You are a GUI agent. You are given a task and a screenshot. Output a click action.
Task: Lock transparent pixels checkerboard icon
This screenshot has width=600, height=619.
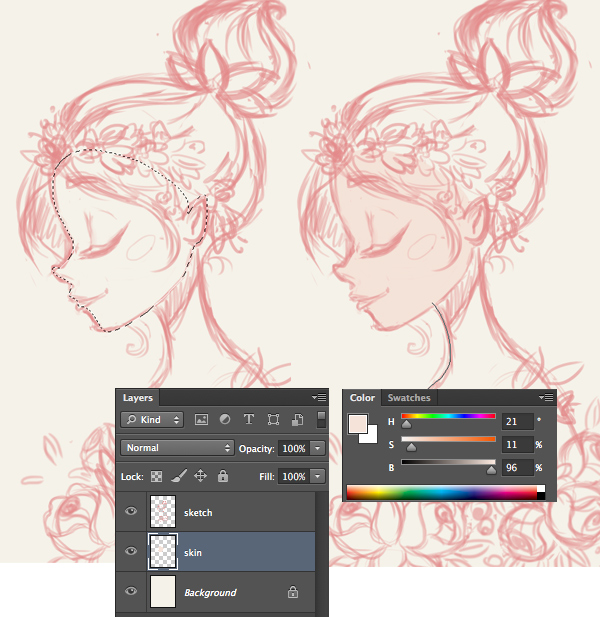pos(156,476)
